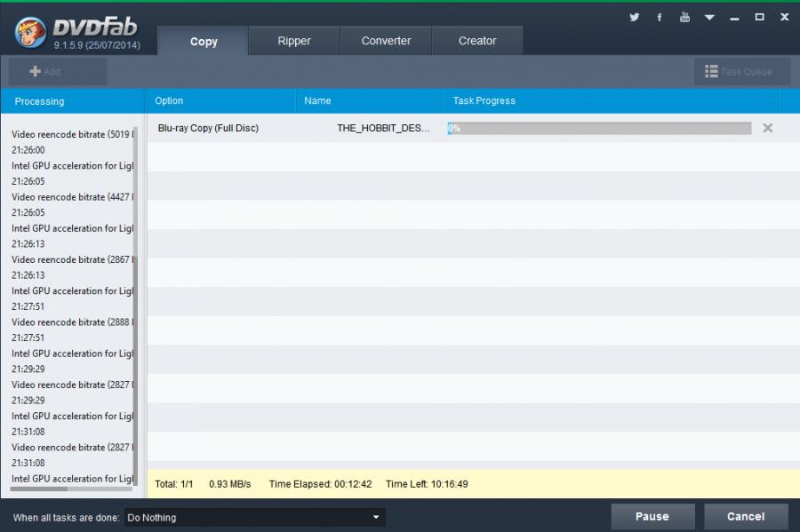Open the DVDFab Twitter page icon

(x=634, y=18)
